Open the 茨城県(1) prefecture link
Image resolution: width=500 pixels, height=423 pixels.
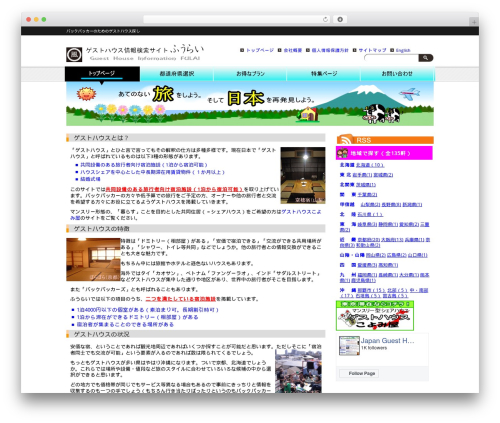(366, 185)
